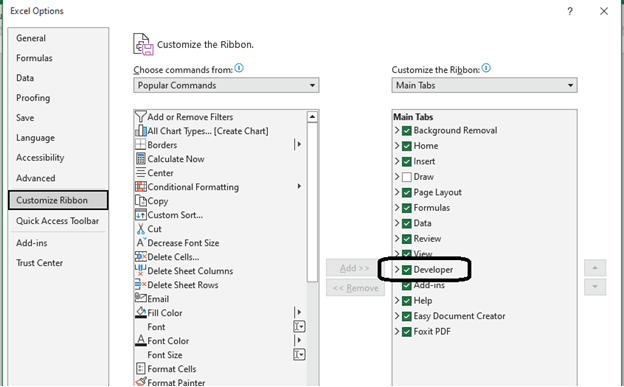624x387 pixels.
Task: Uncheck the Formulas tab checkbox
Action: pyautogui.click(x=406, y=208)
